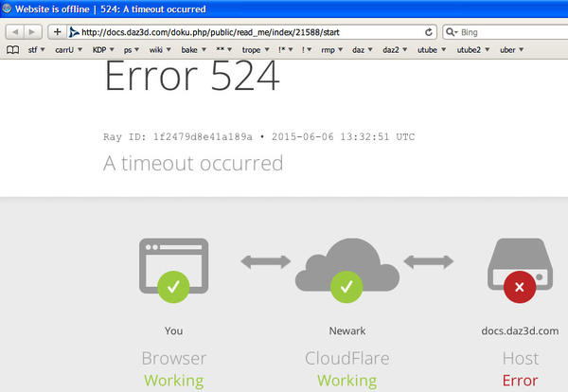Reload the page using the refresh icon
Screen dimensions: 568x392
point(429,32)
